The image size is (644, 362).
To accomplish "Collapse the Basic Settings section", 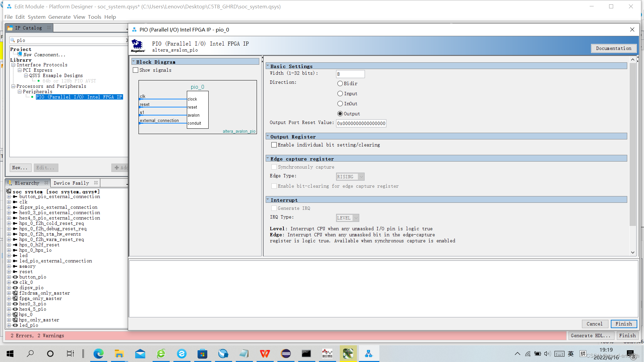I will 268,66.
